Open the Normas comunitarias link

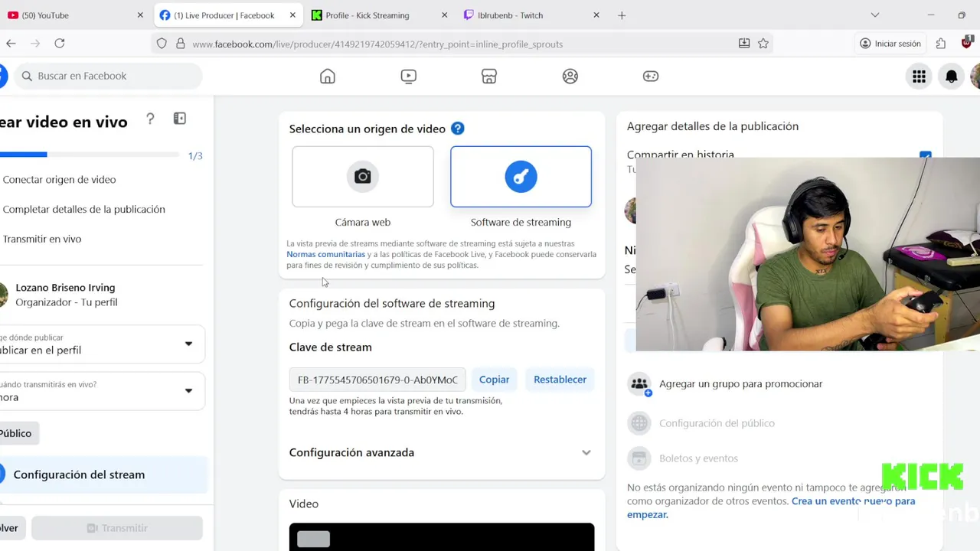[325, 254]
